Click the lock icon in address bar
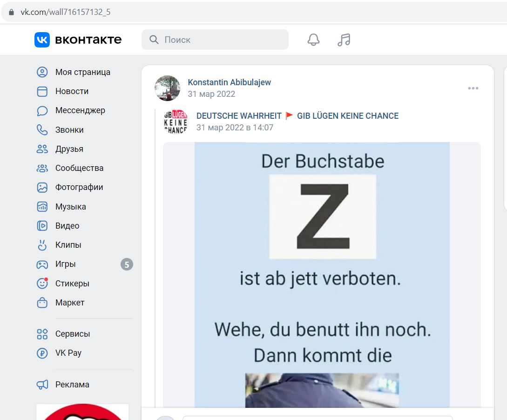The height and width of the screenshot is (420, 507). point(11,12)
